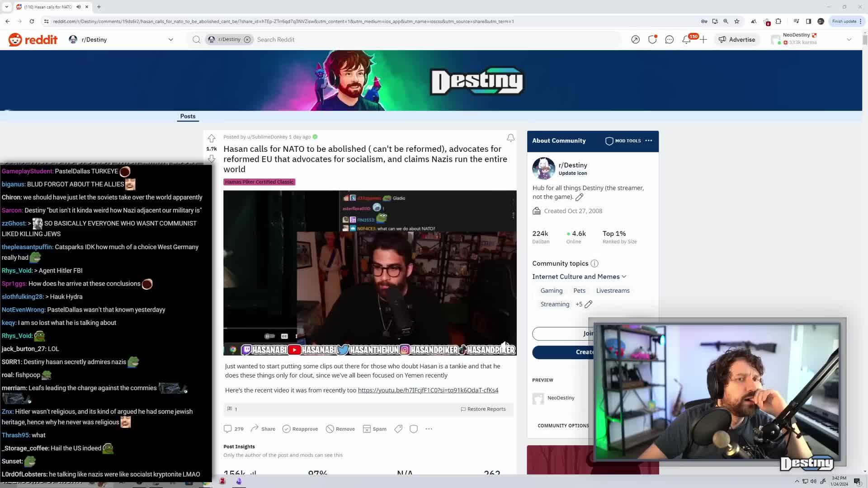The image size is (868, 488).
Task: Open the youtu.be link in post
Action: point(428,390)
